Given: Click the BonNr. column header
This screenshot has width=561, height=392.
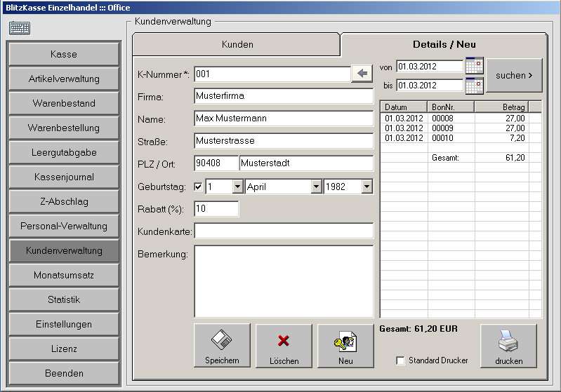Looking at the screenshot, I should point(451,107).
